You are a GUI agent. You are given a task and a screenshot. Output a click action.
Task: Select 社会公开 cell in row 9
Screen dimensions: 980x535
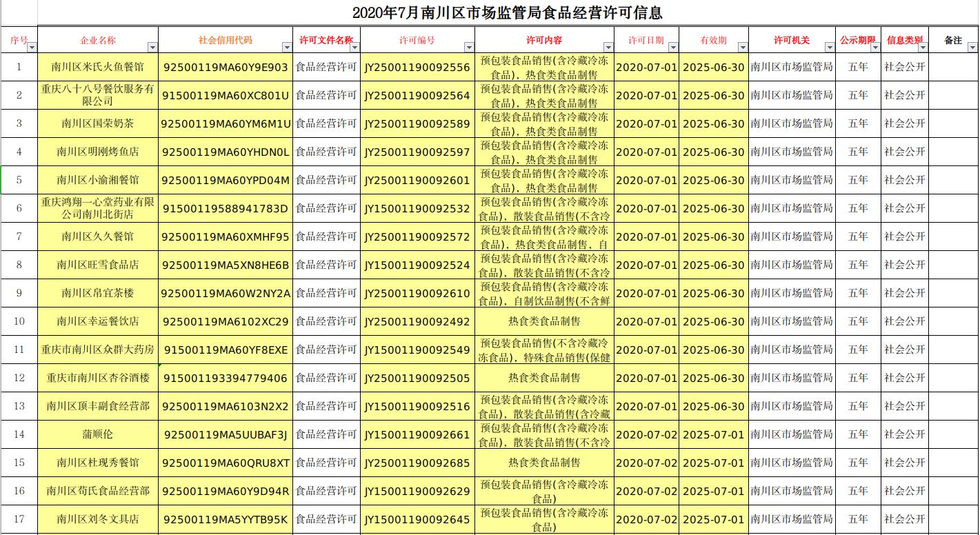point(905,293)
